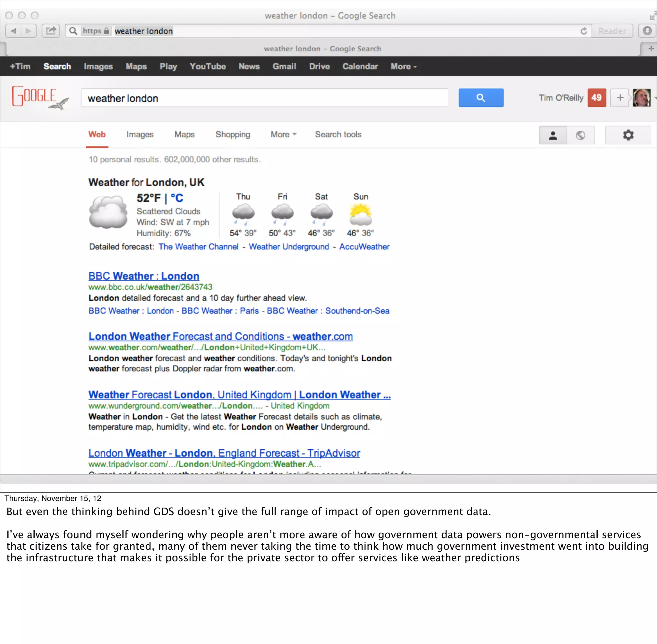The image size is (657, 644).
Task: Reload the page with the refresh icon
Action: tap(584, 31)
